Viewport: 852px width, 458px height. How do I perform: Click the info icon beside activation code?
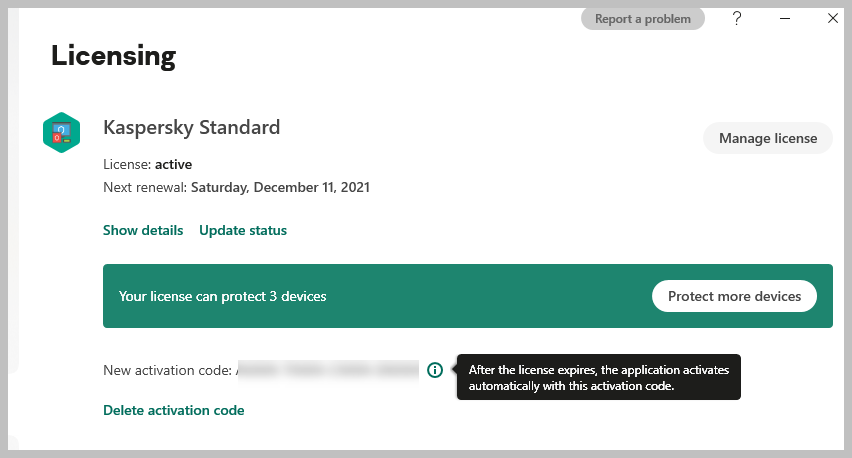(434, 370)
